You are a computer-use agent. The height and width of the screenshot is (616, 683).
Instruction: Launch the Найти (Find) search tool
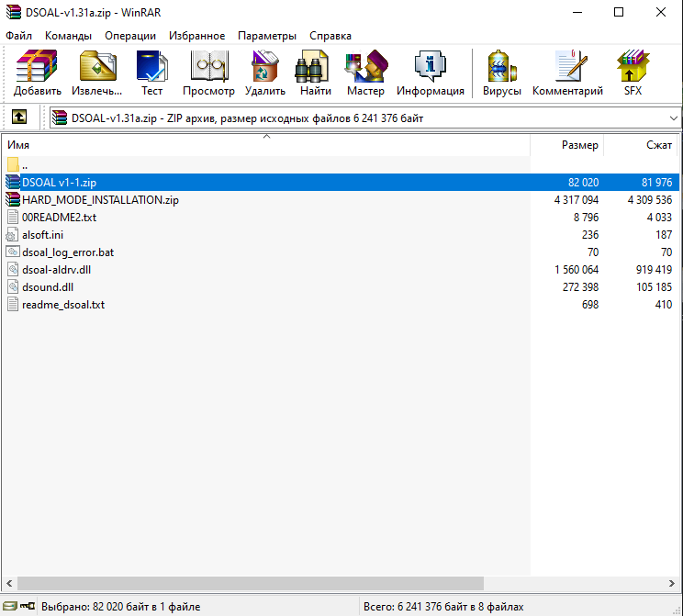pos(315,73)
